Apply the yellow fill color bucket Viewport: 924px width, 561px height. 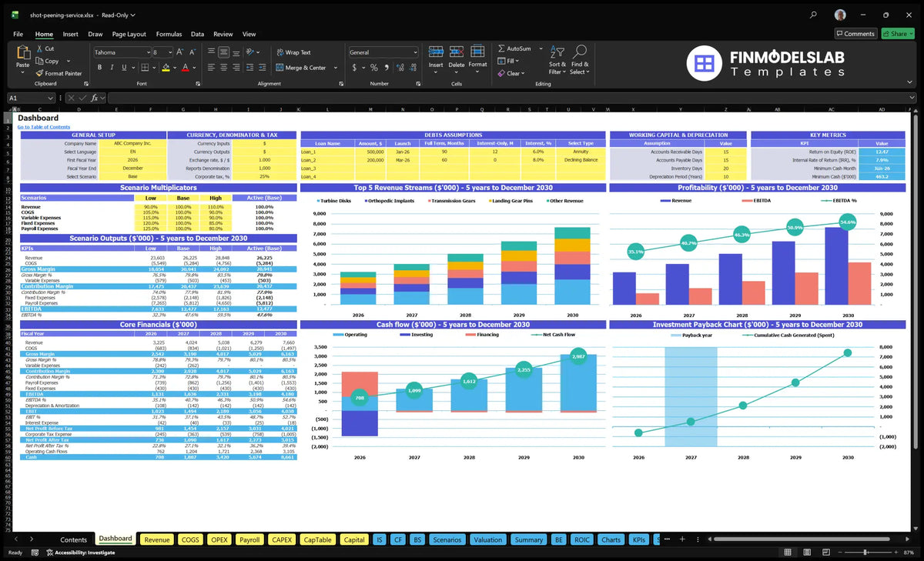coord(166,68)
